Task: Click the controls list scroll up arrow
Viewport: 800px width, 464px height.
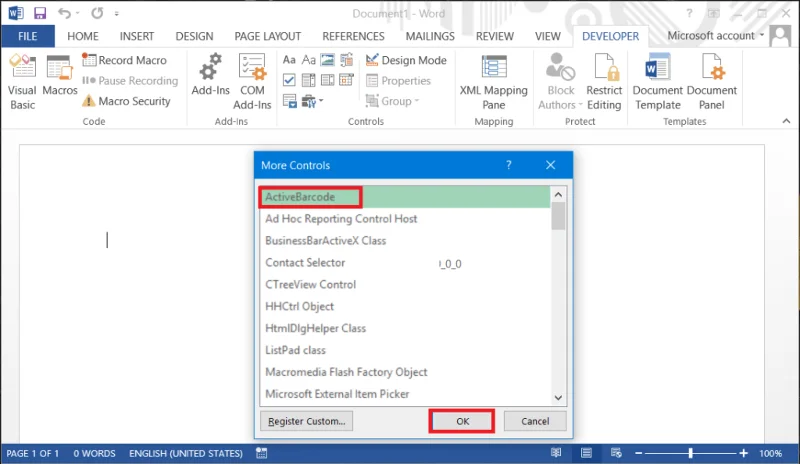Action: coord(558,194)
